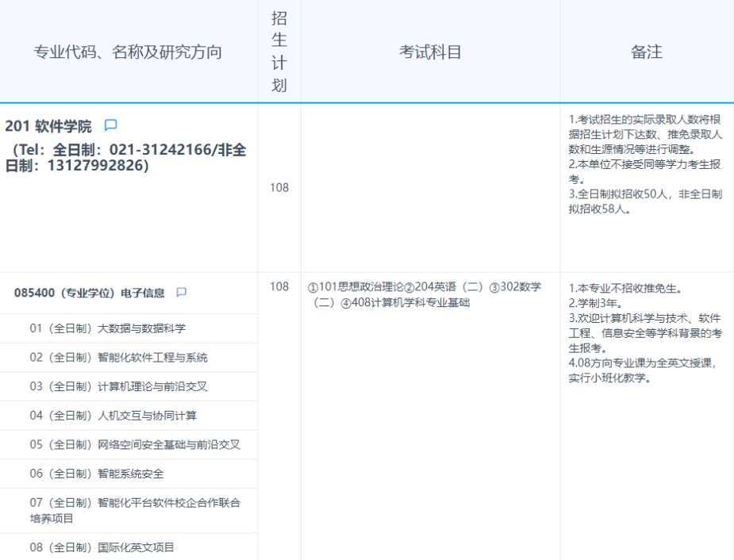
Task: Click the 108 enrollment number in 软件学院 row
Action: point(279,188)
